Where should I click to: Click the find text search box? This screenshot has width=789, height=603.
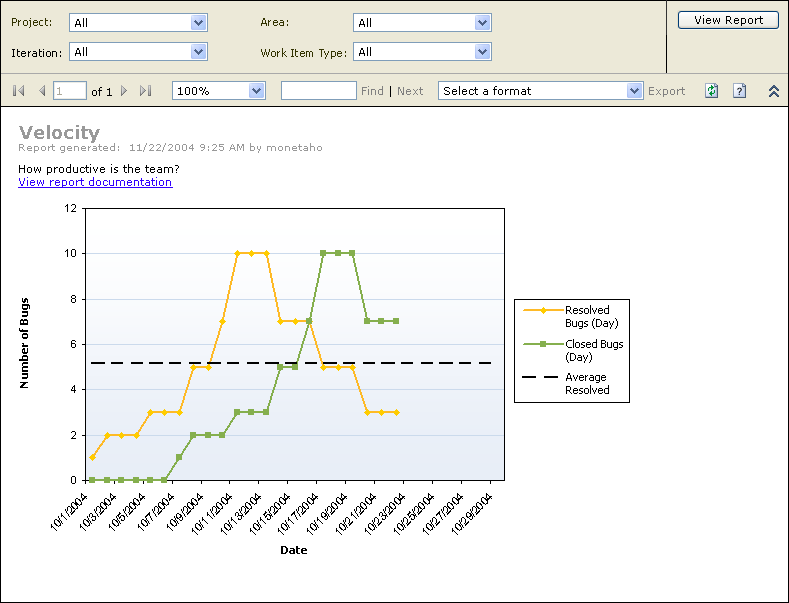(318, 91)
